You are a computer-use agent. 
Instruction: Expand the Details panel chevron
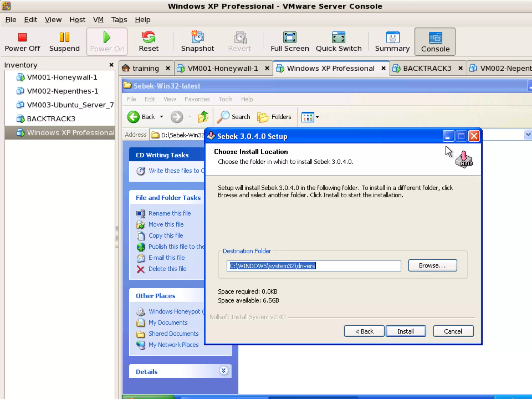click(x=223, y=370)
